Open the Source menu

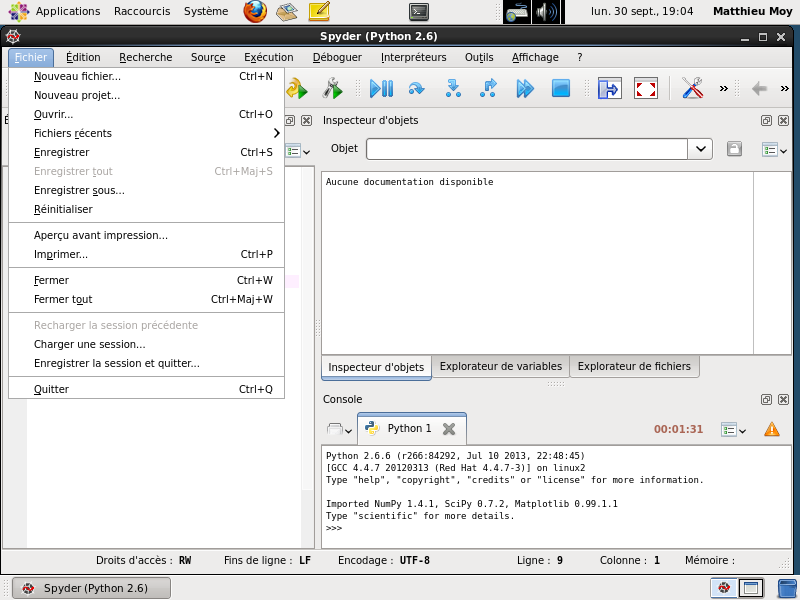[x=208, y=57]
